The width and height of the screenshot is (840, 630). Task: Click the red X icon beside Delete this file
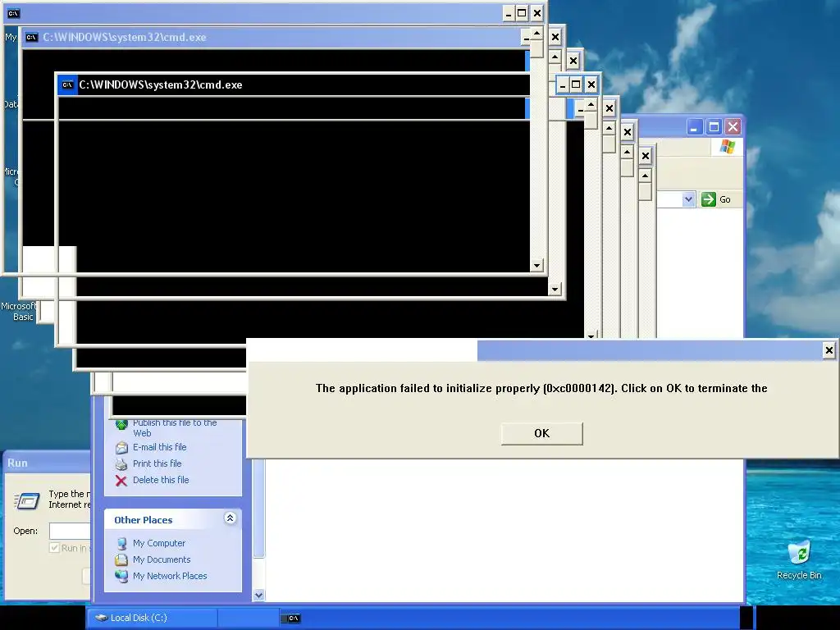[x=121, y=481]
